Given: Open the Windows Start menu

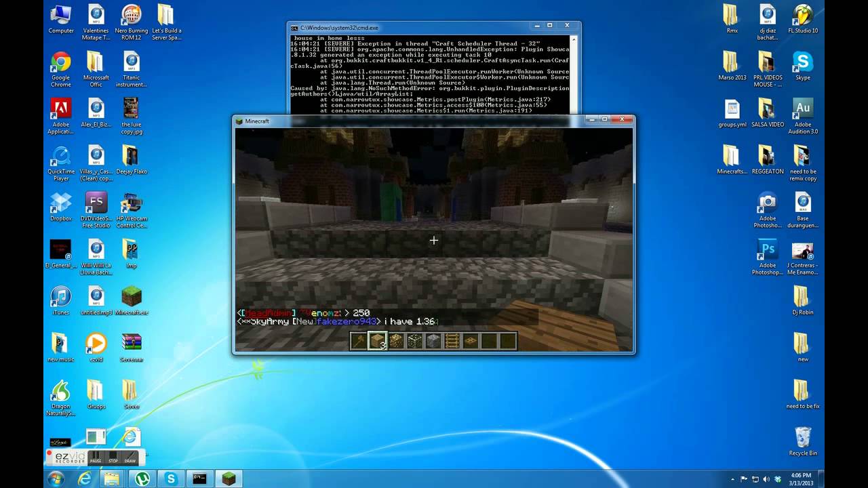Looking at the screenshot, I should (x=56, y=479).
